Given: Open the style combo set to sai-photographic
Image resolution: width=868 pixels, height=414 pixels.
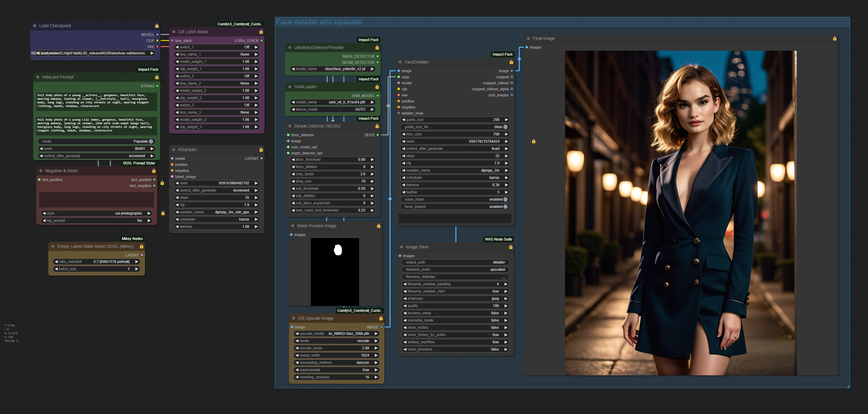Looking at the screenshot, I should [x=96, y=213].
